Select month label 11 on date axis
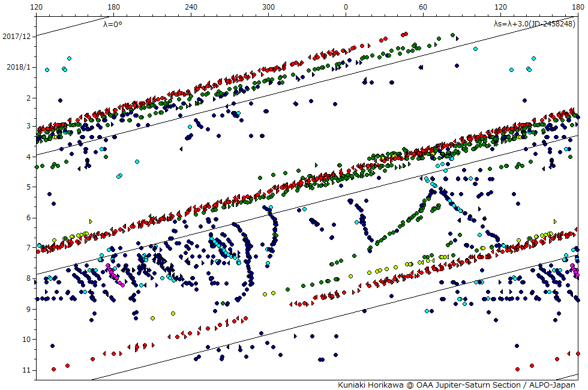 pos(26,370)
